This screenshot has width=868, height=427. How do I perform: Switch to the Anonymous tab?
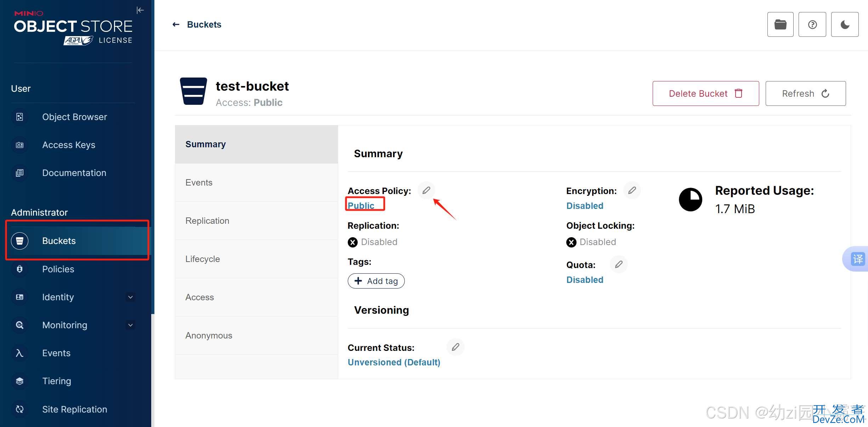[256, 335]
